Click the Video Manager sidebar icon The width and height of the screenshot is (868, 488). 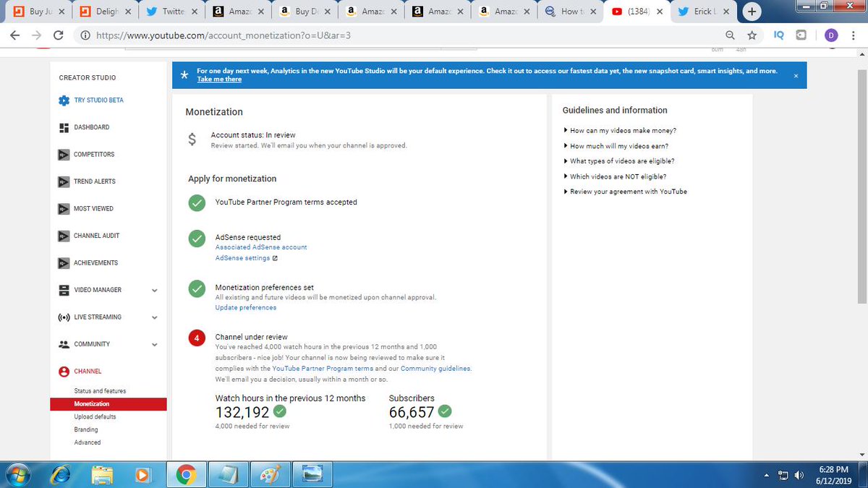[x=64, y=290]
